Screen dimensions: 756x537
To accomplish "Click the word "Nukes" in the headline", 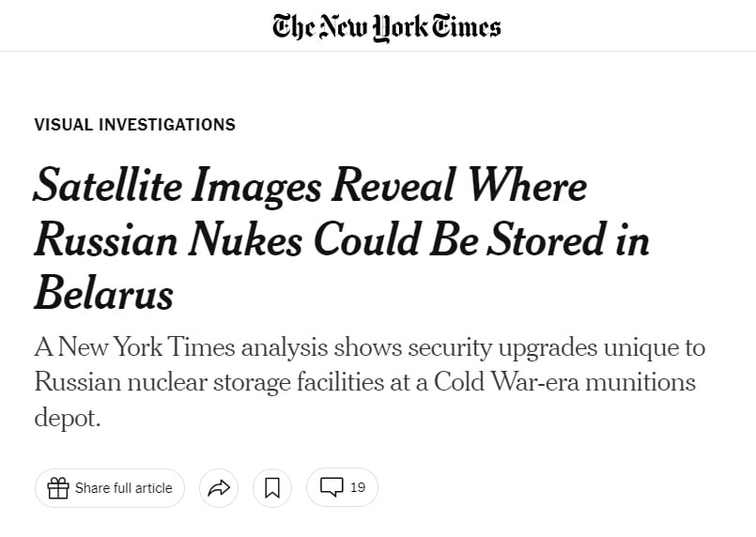I will pos(240,240).
